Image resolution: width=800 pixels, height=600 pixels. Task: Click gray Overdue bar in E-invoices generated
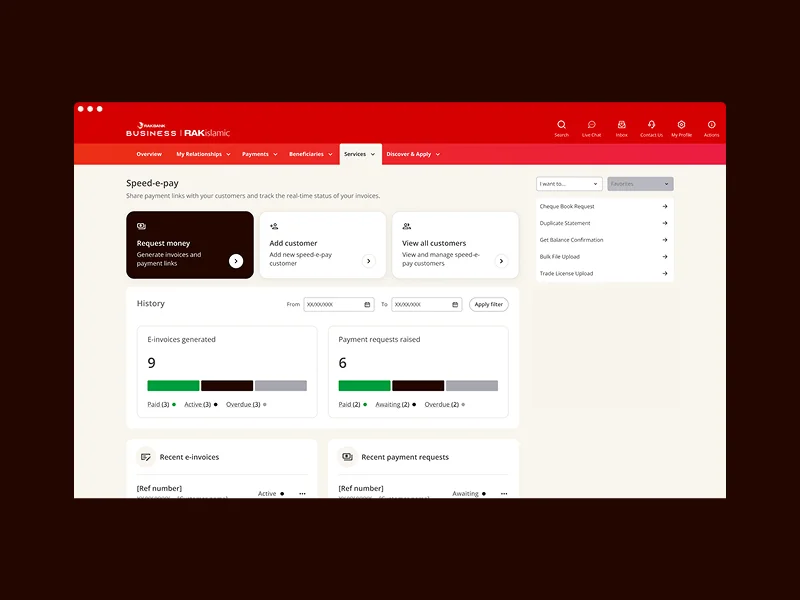click(281, 386)
